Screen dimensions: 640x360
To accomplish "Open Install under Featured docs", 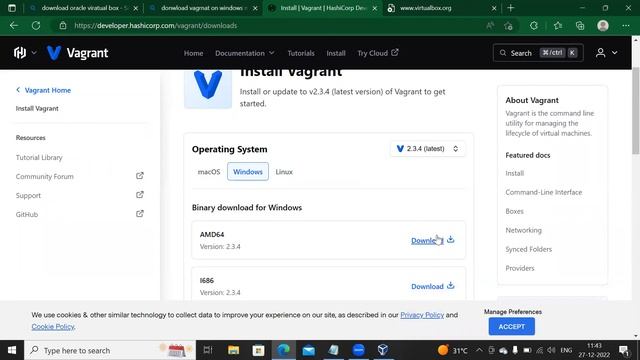I will (x=514, y=173).
